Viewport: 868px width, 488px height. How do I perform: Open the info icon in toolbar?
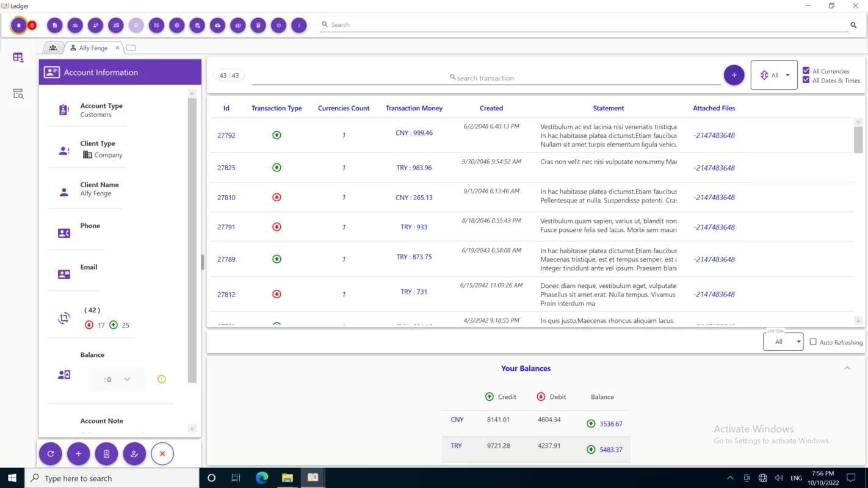pos(298,26)
